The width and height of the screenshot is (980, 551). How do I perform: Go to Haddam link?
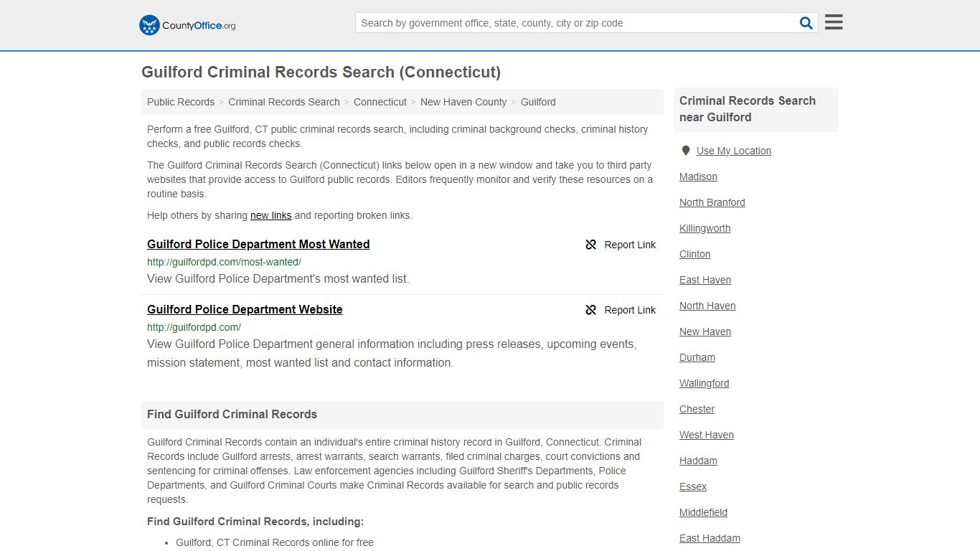[x=699, y=461]
